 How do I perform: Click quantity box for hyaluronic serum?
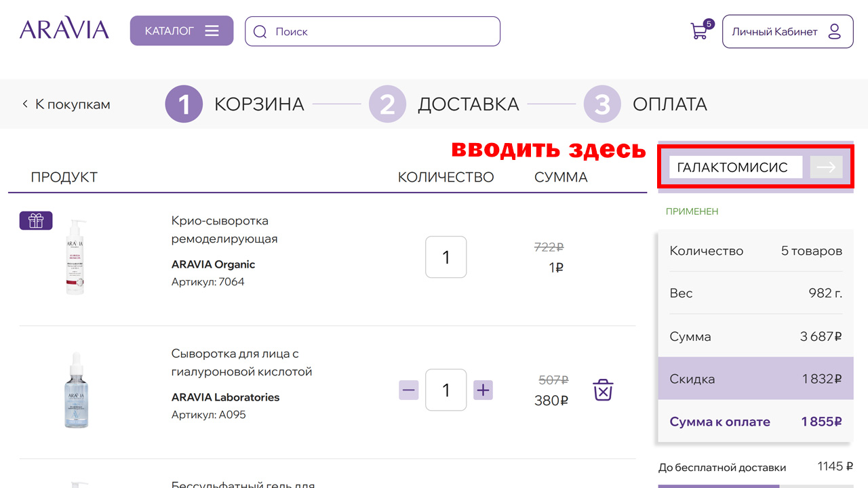click(446, 390)
